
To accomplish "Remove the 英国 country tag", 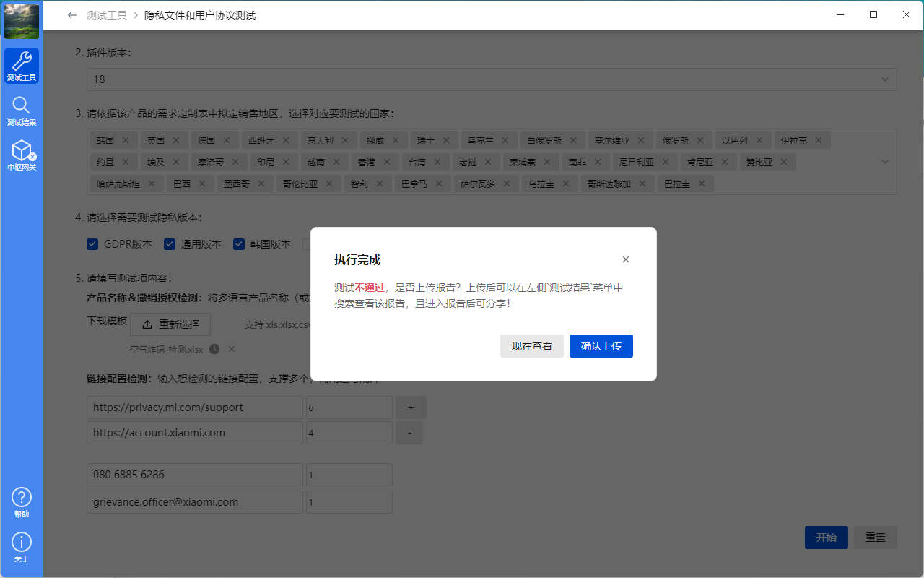I will [176, 140].
